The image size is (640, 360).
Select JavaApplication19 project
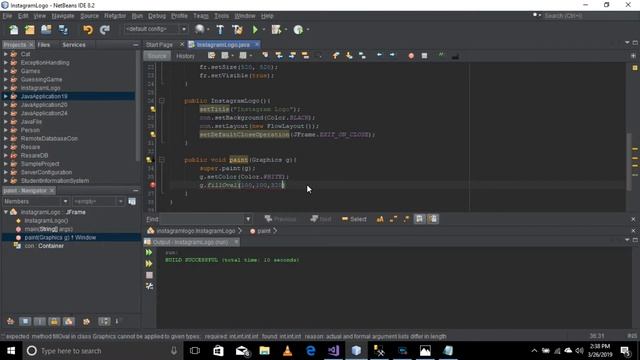click(44, 96)
